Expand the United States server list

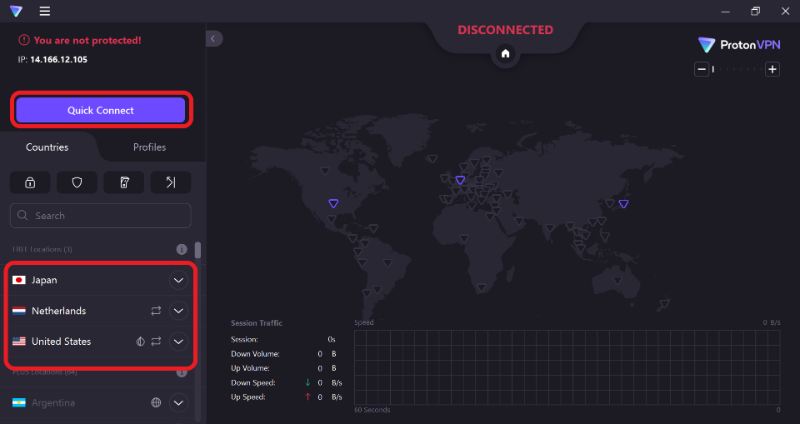(178, 341)
